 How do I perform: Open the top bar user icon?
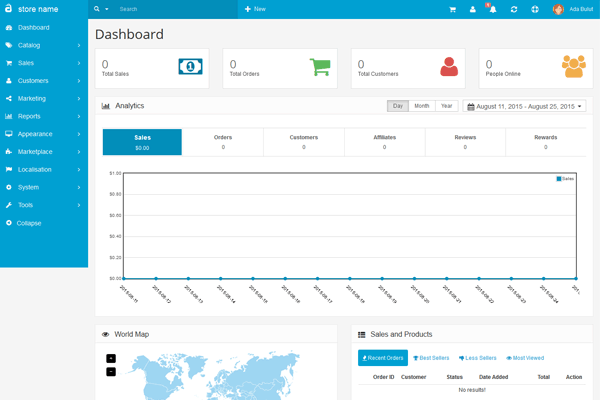(x=473, y=9)
